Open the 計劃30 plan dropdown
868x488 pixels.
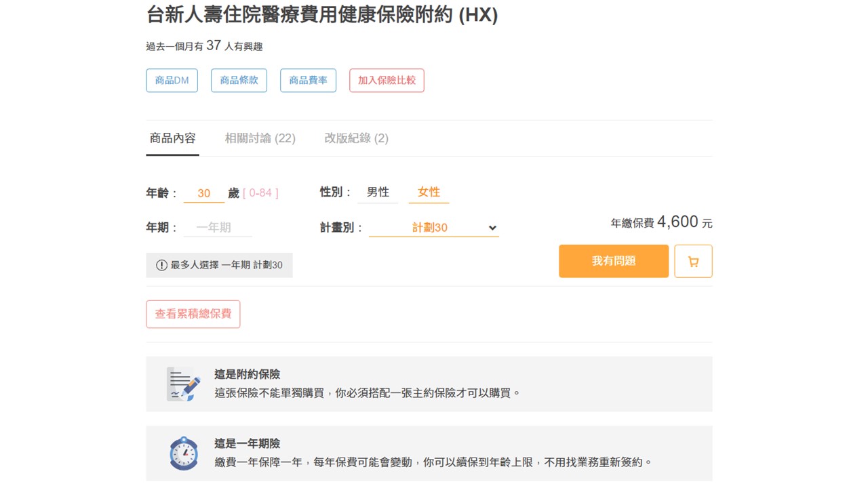[434, 228]
